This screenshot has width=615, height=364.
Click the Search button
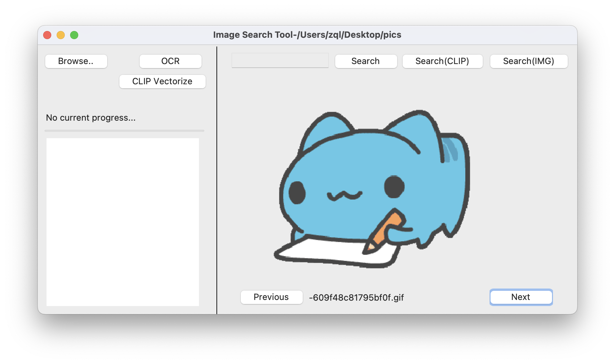pyautogui.click(x=365, y=61)
